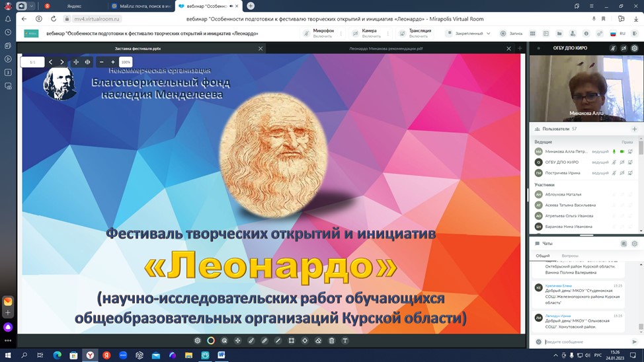Open chat settings gear icon
Screen dimensions: 644x362
635,243
